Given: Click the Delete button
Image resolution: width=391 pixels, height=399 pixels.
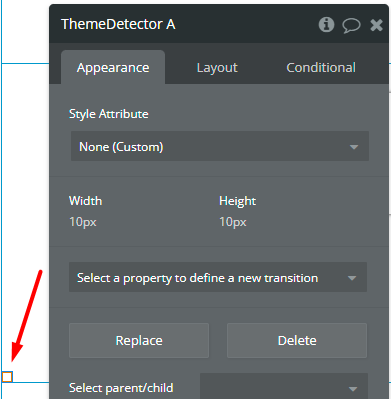Looking at the screenshot, I should (297, 340).
